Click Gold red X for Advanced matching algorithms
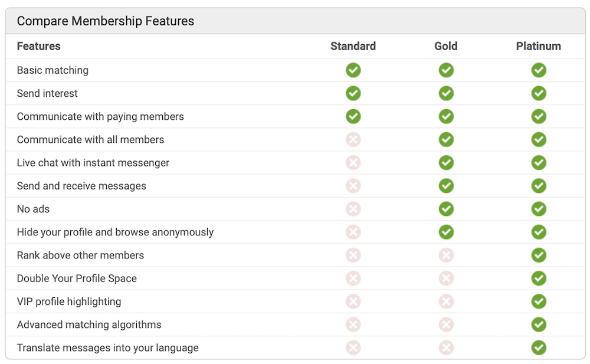 (446, 325)
